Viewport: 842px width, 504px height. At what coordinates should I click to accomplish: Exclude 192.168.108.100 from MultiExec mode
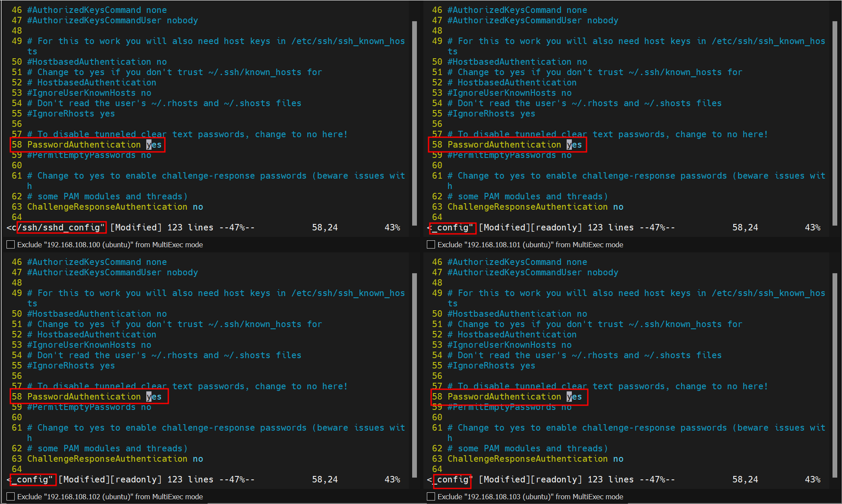11,245
